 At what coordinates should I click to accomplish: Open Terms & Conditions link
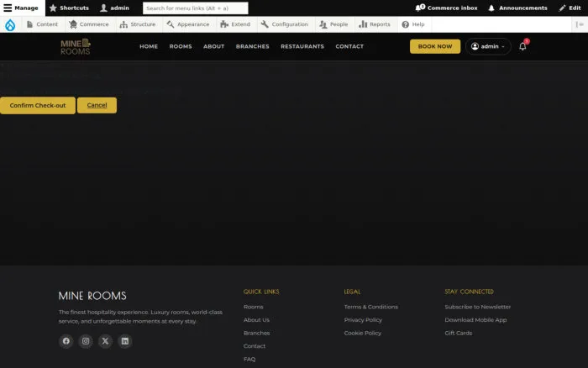371,307
